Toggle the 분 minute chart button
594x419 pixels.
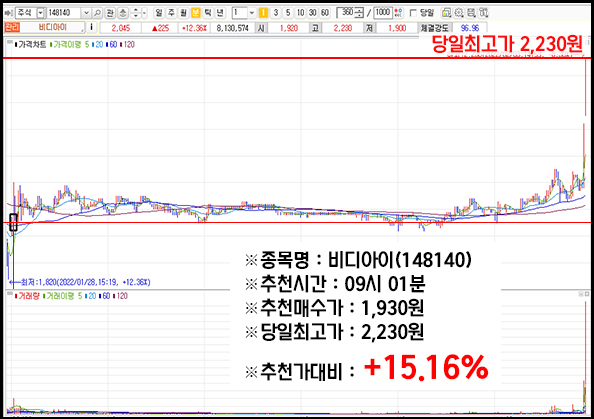pos(195,13)
